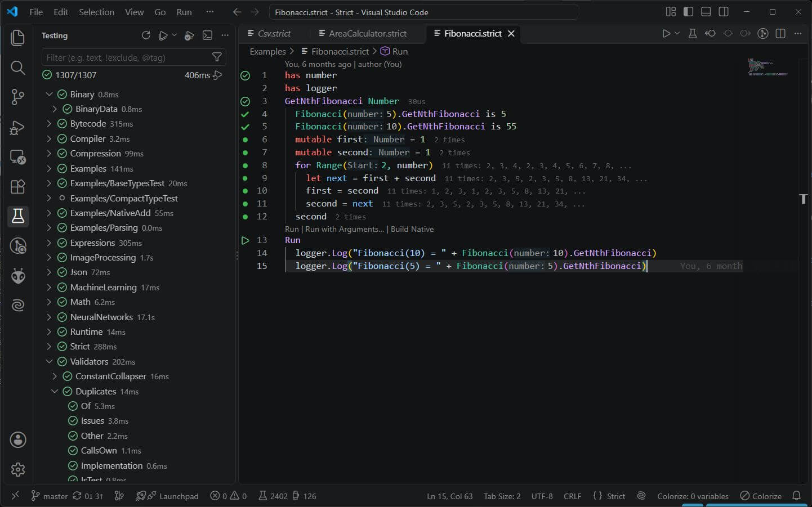Open the Run and Debug view
Screen dimensions: 812x507
coord(17,127)
